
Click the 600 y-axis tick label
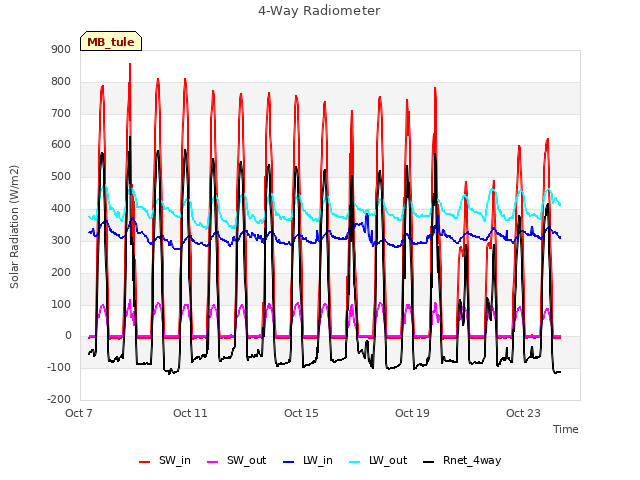coord(61,144)
